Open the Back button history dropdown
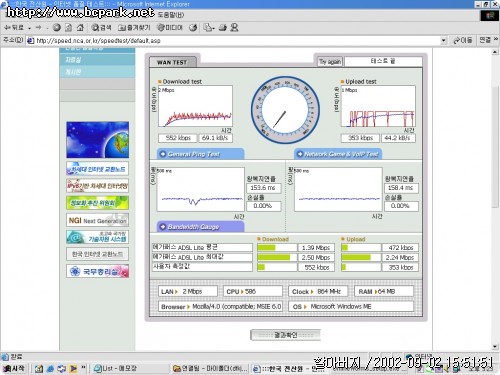This screenshot has width=500, height=375. click(29, 28)
